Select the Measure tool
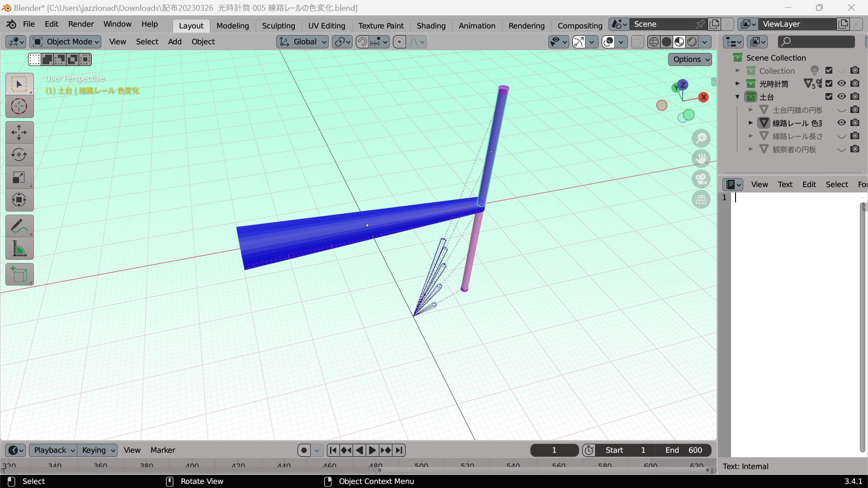Viewport: 868px width, 488px height. pyautogui.click(x=19, y=249)
